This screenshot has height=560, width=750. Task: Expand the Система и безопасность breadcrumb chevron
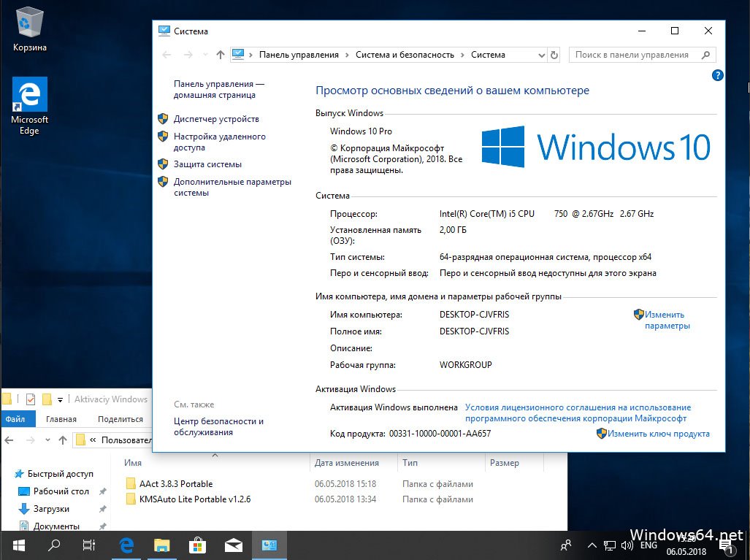tap(462, 55)
